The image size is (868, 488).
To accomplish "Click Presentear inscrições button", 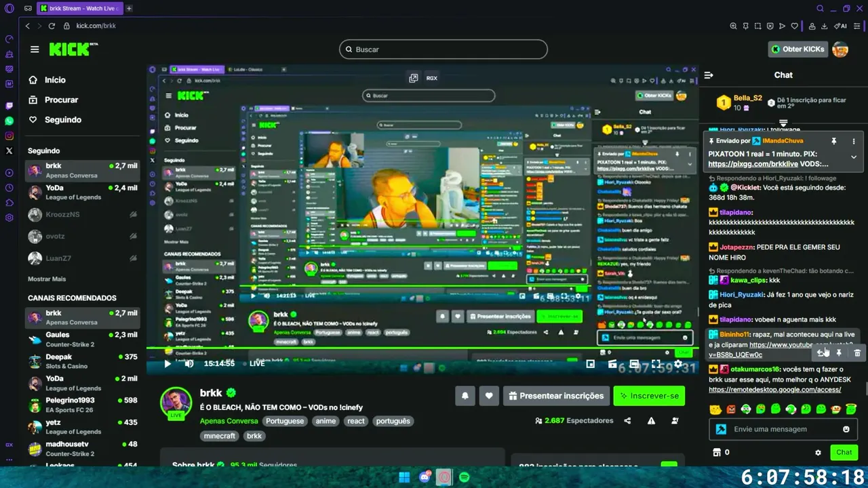I will [555, 396].
